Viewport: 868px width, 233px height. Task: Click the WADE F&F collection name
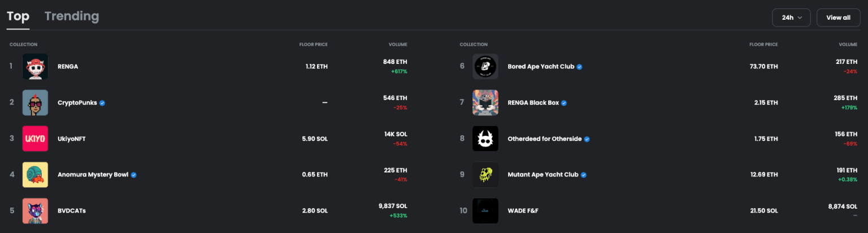(x=523, y=211)
